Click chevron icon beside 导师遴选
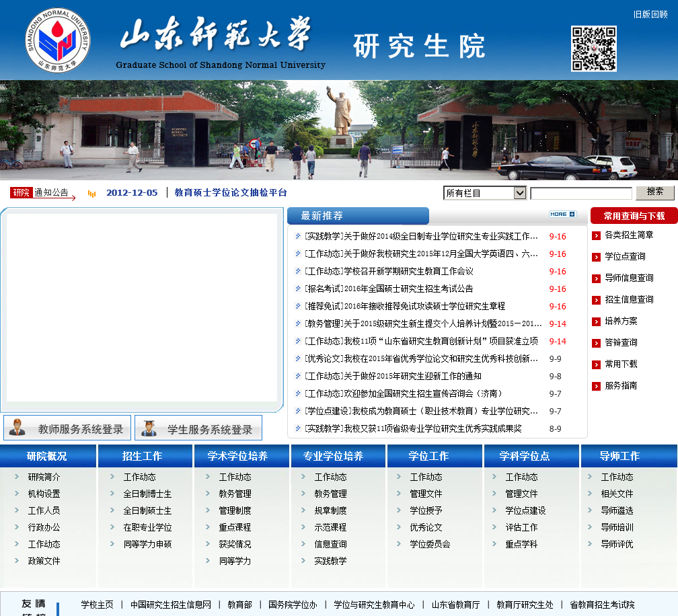The image size is (678, 616). 590,510
